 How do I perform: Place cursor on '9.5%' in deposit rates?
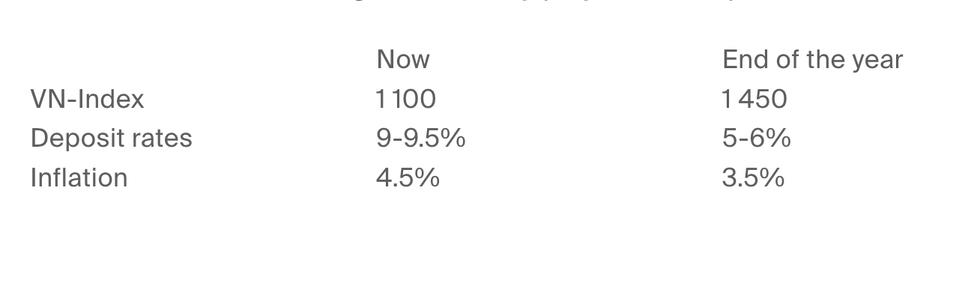coord(439,139)
